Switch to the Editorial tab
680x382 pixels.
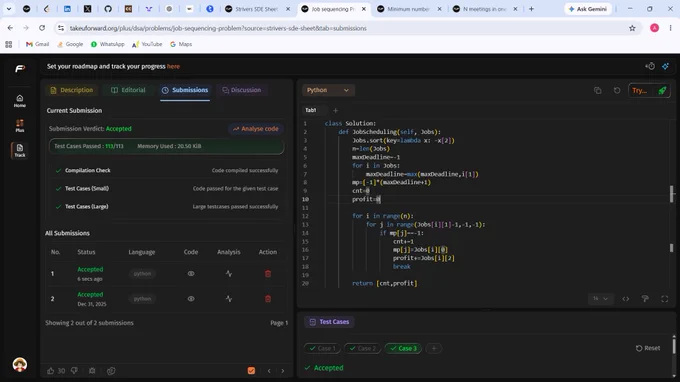(128, 90)
